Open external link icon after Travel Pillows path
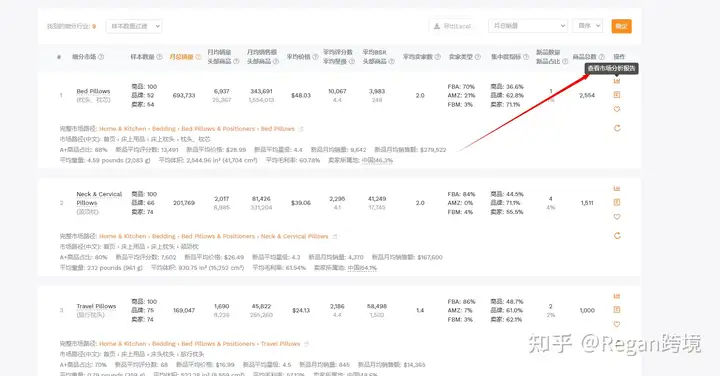720x376 pixels. point(306,344)
